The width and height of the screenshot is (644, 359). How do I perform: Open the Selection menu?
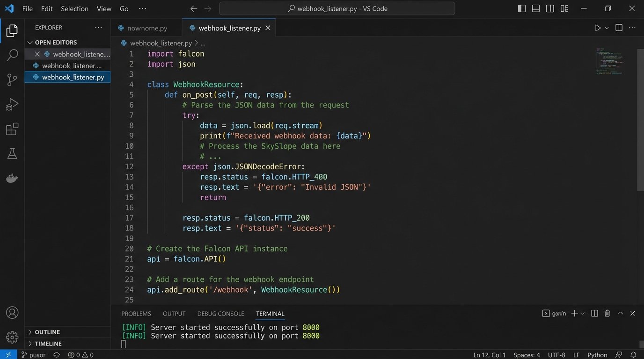click(74, 8)
